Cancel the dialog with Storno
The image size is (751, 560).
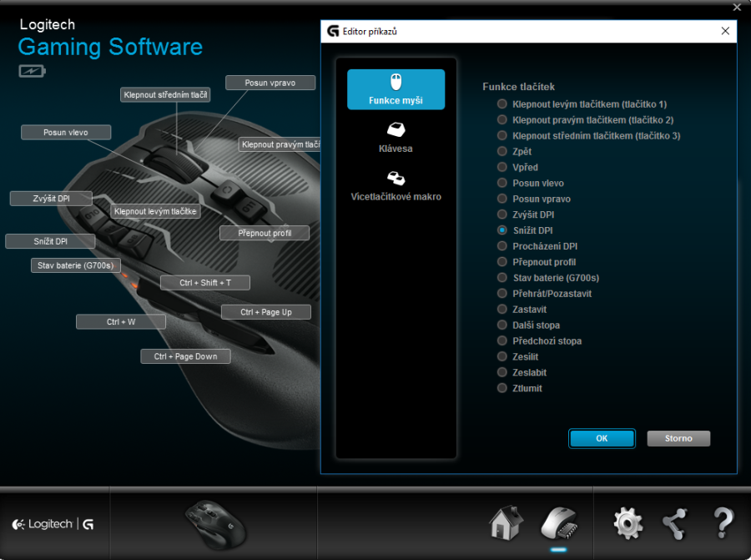pyautogui.click(x=678, y=438)
